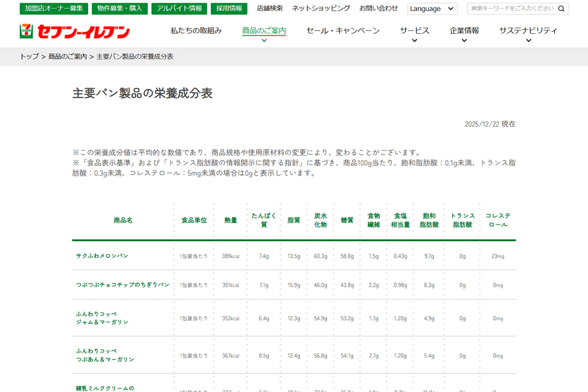Click 脂質 column header
Viewport: 588px width, 392px height.
point(293,221)
